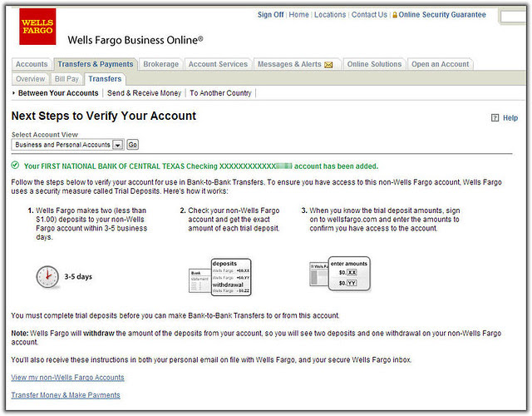Go to the Home link
Image resolution: width=532 pixels, height=416 pixels.
coord(298,15)
